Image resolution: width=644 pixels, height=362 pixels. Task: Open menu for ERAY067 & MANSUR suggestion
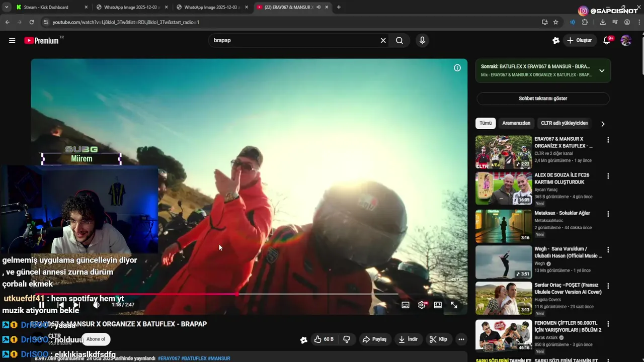pyautogui.click(x=608, y=140)
